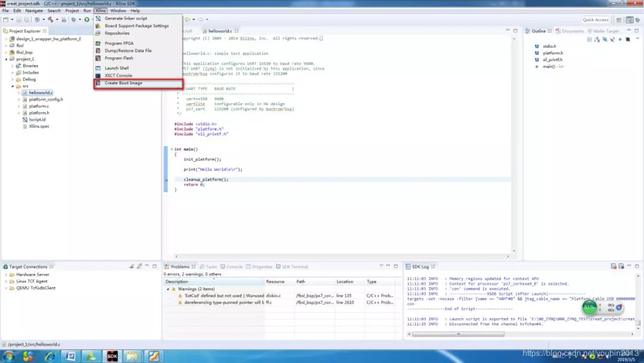Select Create Boot Image menu entry
The height and width of the screenshot is (363, 644).
point(123,83)
